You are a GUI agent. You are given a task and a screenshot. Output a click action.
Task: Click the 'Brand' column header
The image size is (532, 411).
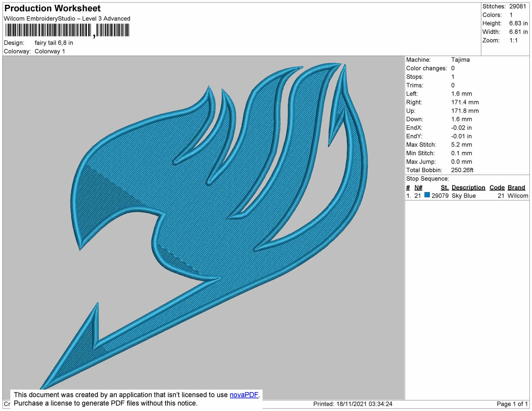(x=516, y=187)
